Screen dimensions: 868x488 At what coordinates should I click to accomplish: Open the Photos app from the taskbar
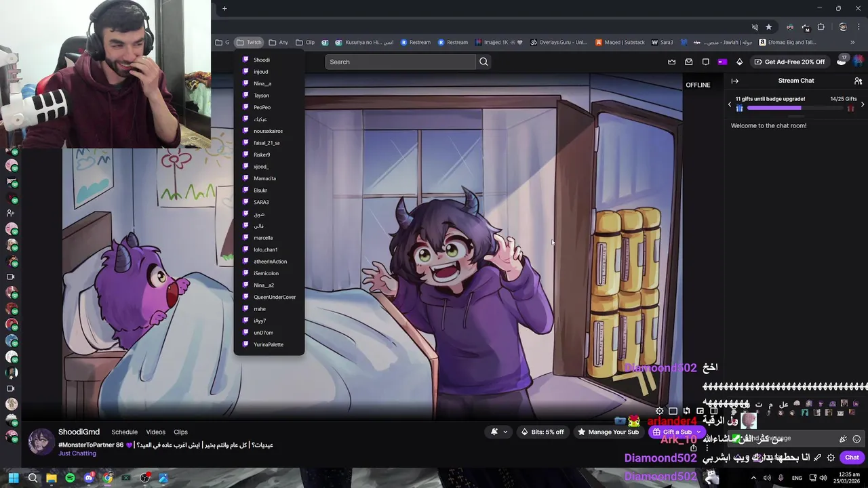[163, 478]
